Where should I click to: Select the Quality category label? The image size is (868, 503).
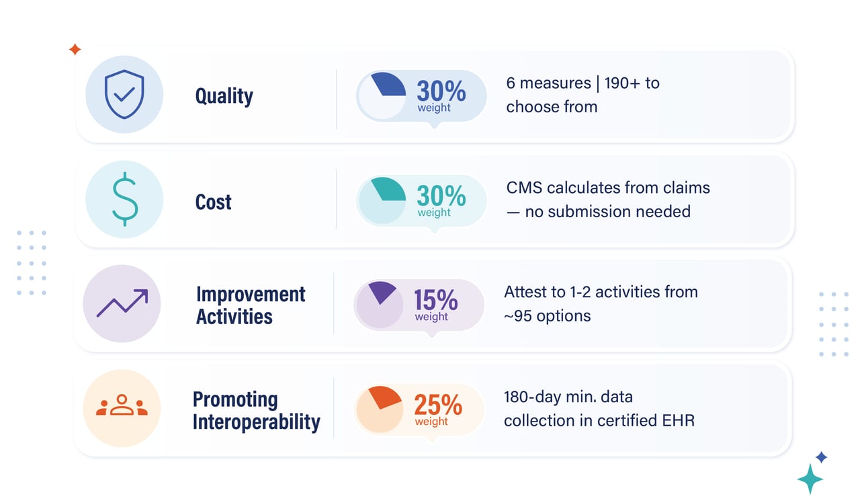click(224, 96)
